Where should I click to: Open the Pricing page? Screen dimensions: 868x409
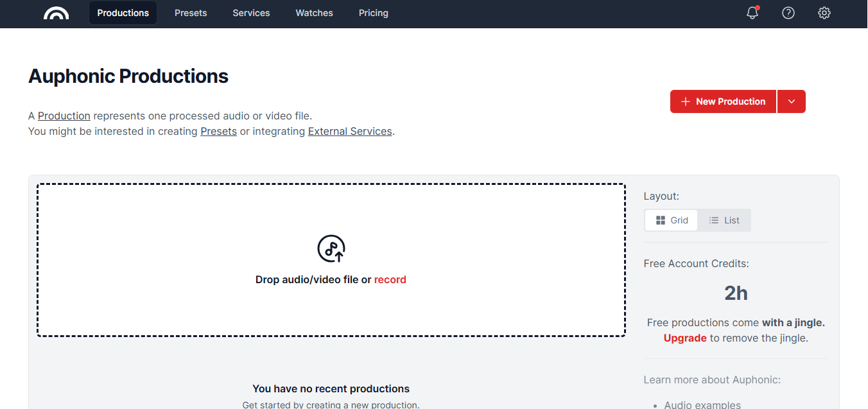374,13
